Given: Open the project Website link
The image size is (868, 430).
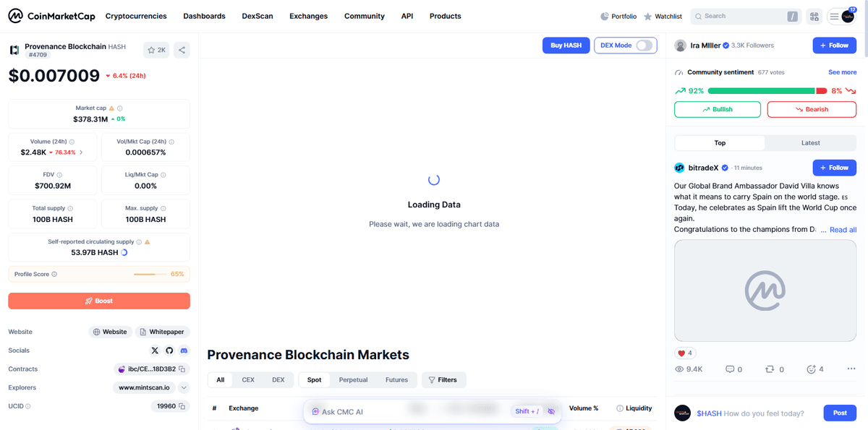Looking at the screenshot, I should pyautogui.click(x=110, y=332).
